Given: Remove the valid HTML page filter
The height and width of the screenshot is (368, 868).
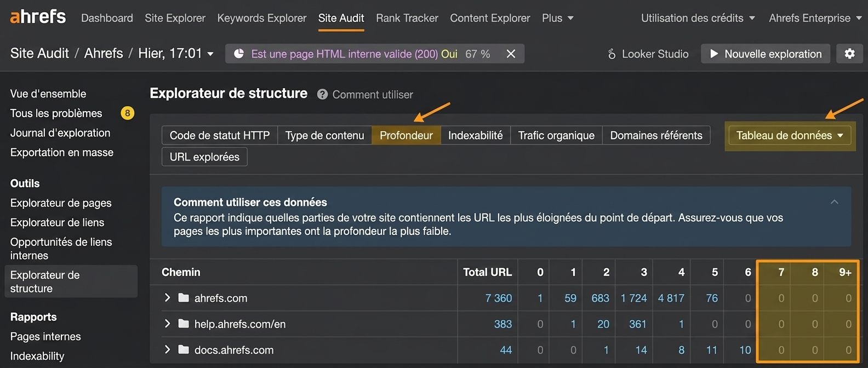Looking at the screenshot, I should (511, 54).
